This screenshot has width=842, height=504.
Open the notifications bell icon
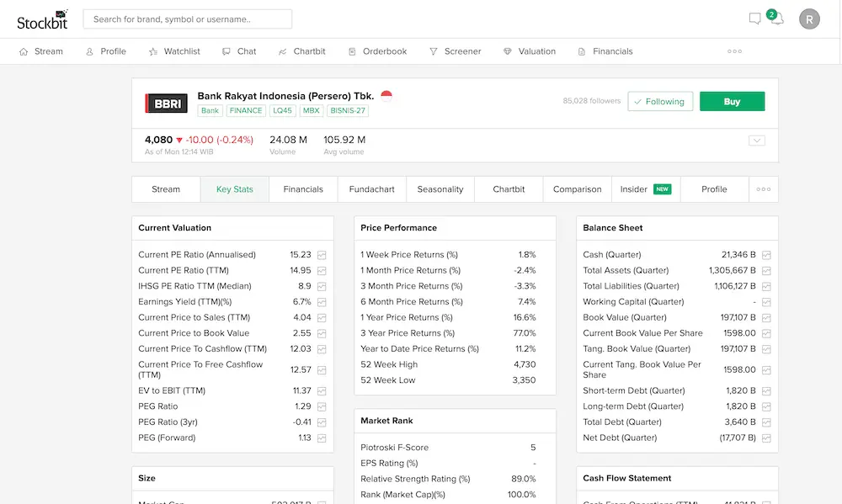pyautogui.click(x=775, y=19)
